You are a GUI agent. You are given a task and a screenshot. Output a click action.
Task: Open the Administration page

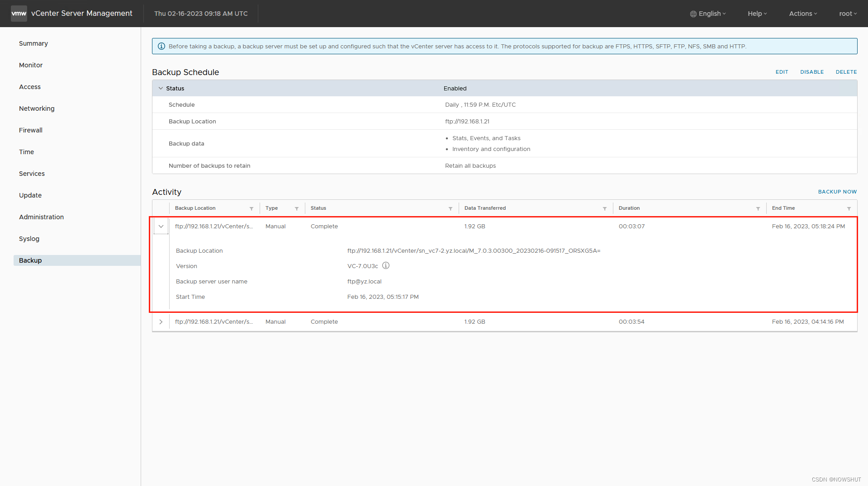click(x=41, y=217)
